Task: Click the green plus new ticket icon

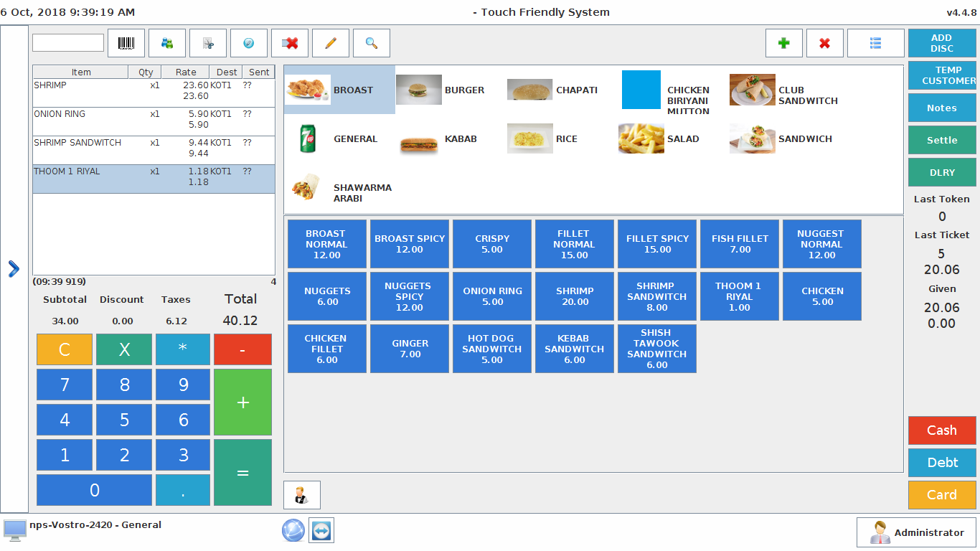Action: click(784, 43)
